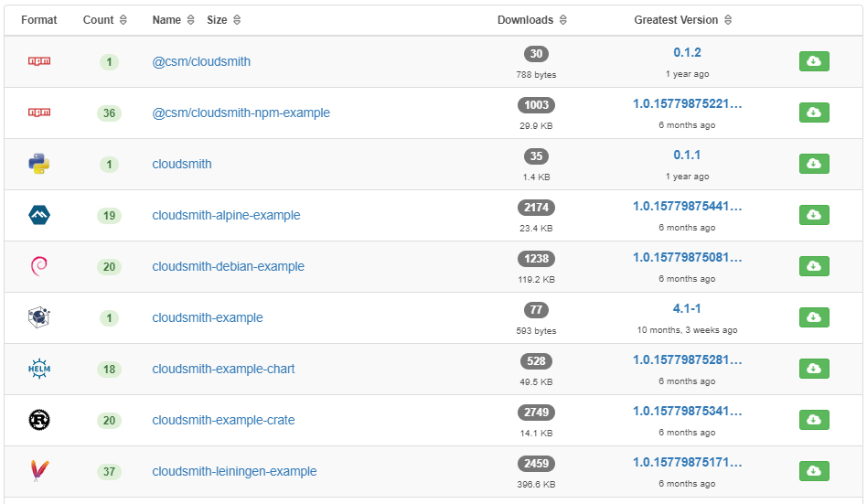
Task: Open the cloudsmith-debian-example link
Action: [229, 266]
